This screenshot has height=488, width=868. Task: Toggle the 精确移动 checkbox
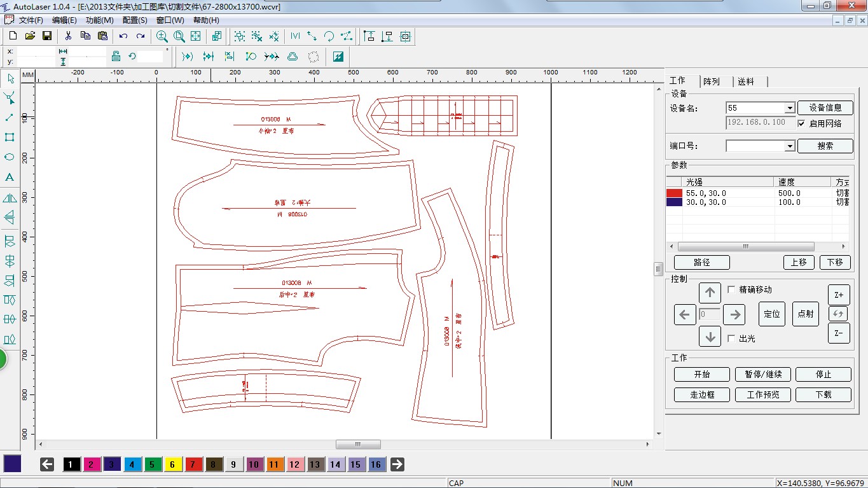coord(731,289)
